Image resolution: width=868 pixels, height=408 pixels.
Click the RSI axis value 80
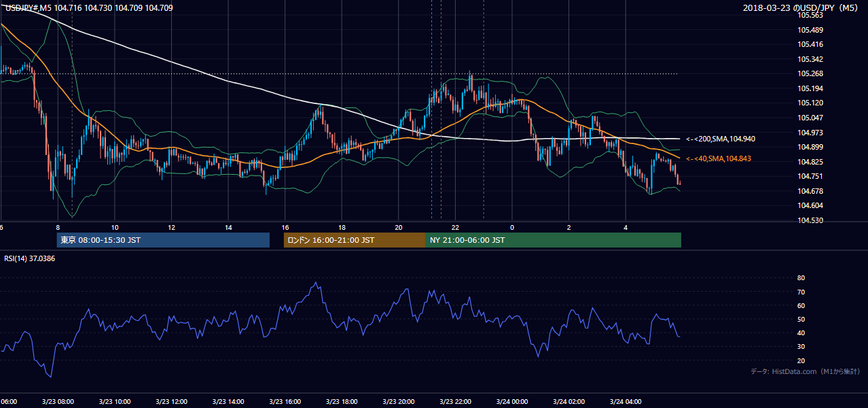coord(801,278)
